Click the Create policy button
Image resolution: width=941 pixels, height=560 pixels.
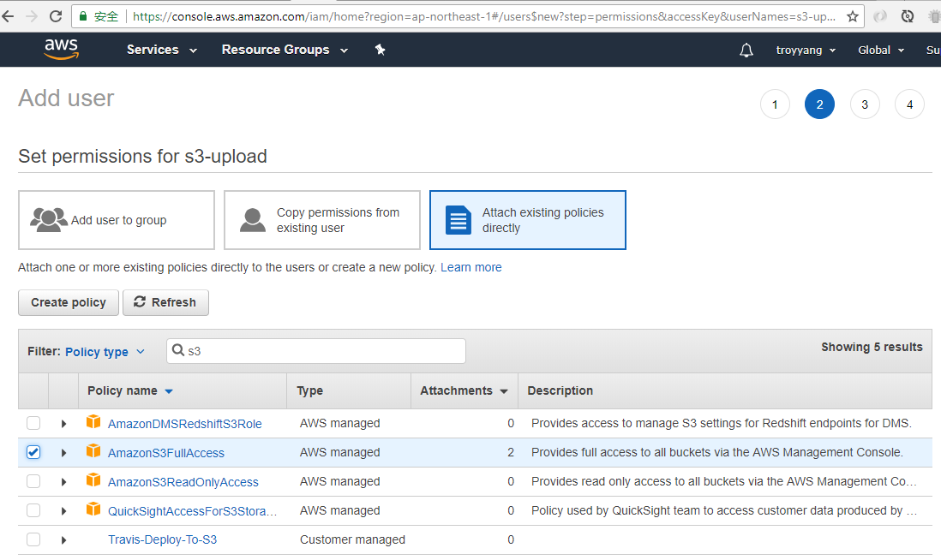coord(69,302)
